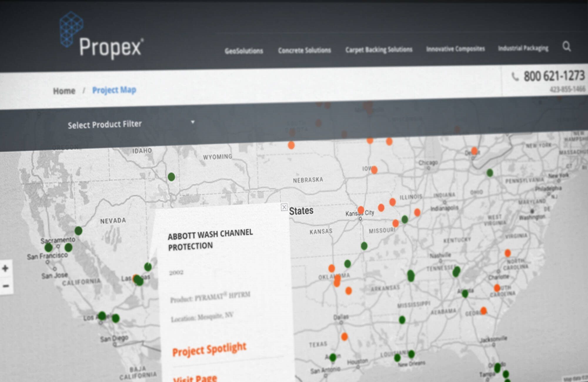Click the NEVADA map label

[113, 221]
